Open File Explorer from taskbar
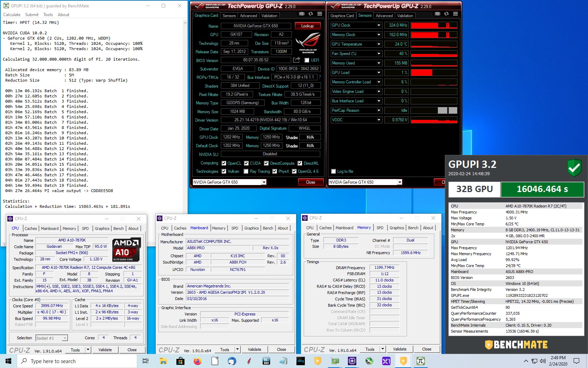Screen dimensions: 588x368 pos(163,361)
